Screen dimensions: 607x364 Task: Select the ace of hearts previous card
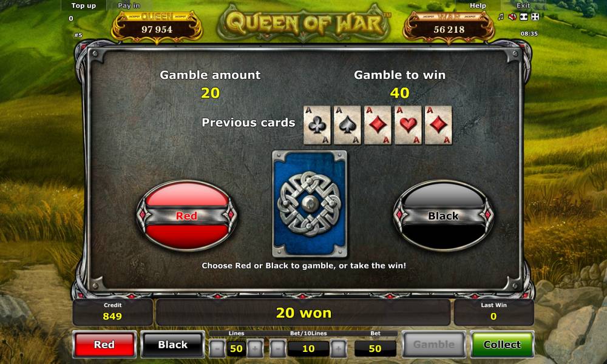point(408,125)
